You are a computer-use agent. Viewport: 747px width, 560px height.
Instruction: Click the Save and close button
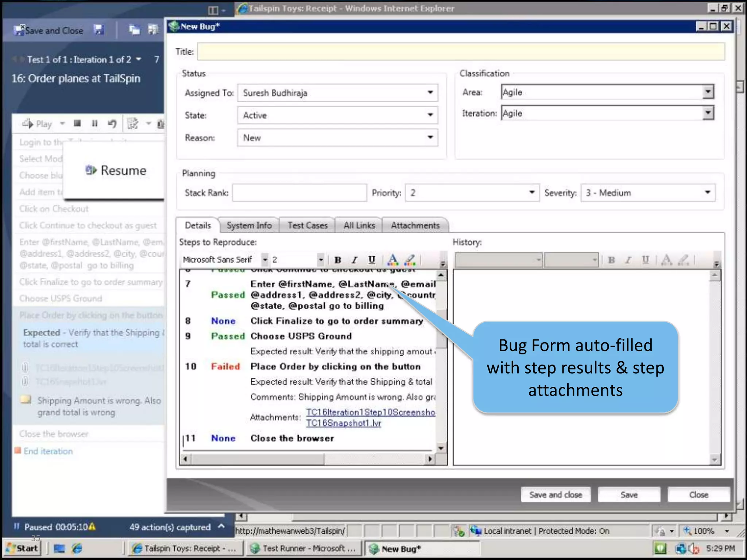tap(555, 495)
